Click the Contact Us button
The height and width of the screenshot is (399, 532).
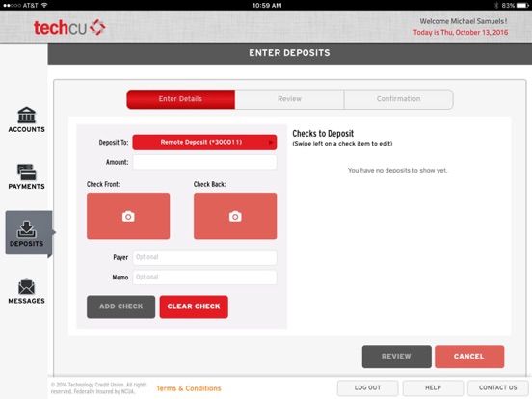pos(497,387)
